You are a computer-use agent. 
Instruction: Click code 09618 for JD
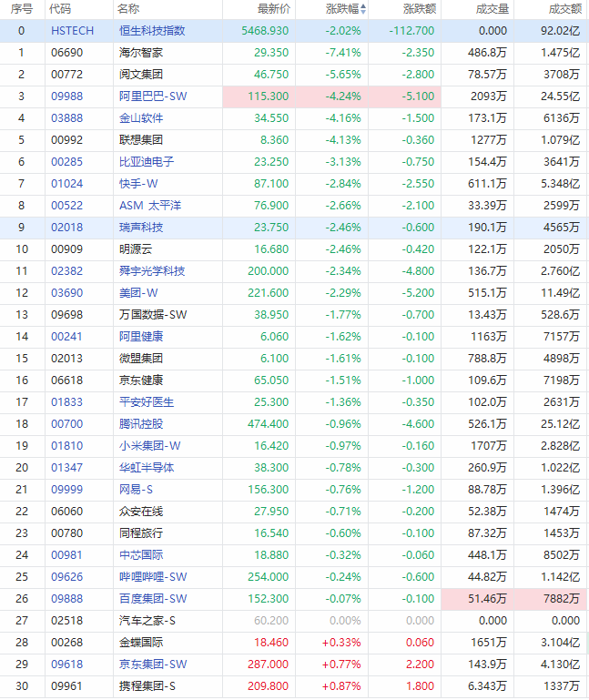pyautogui.click(x=67, y=665)
